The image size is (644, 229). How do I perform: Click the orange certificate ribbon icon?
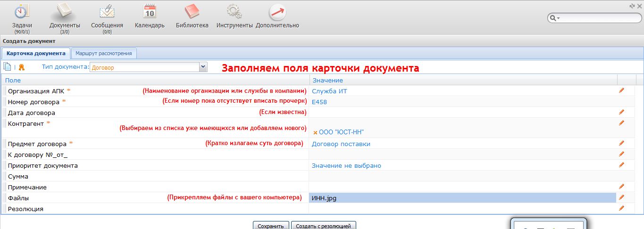coord(21,67)
